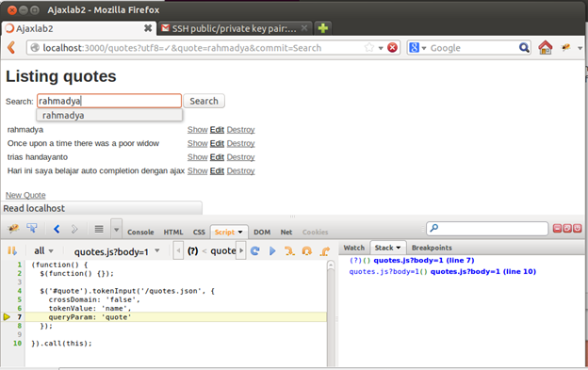Deactivate Firebug with rightmost red button

pyautogui.click(x=578, y=229)
